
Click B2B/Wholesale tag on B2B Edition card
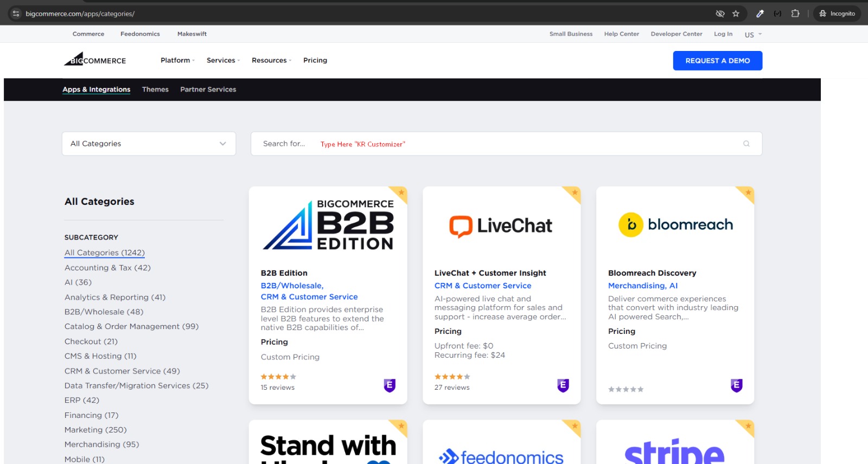tap(292, 286)
